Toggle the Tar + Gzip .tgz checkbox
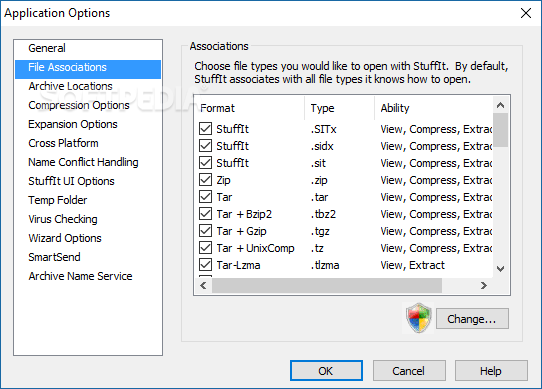 point(205,231)
